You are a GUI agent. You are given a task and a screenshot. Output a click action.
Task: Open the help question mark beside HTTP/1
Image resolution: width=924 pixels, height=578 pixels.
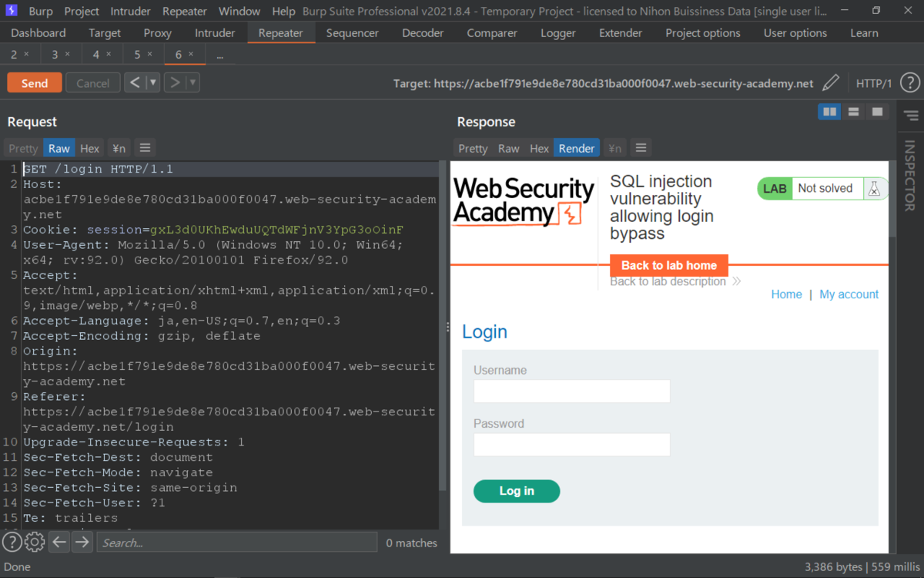909,83
